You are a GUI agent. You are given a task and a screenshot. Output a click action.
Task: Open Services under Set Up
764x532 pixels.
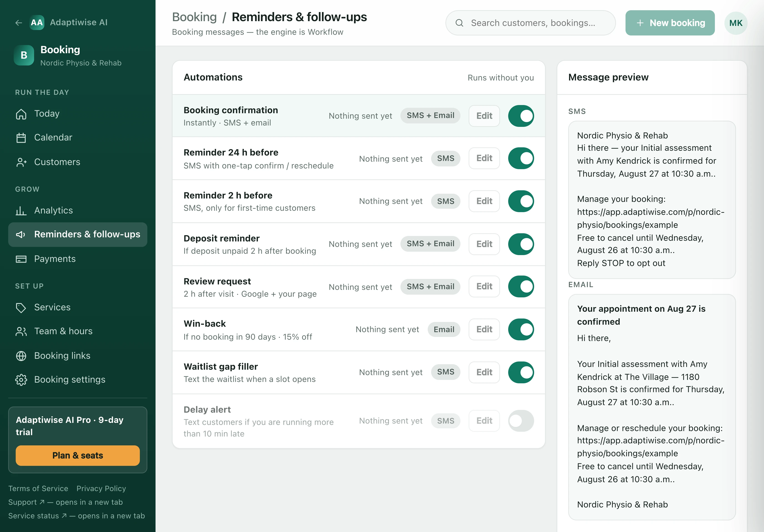click(x=78, y=307)
